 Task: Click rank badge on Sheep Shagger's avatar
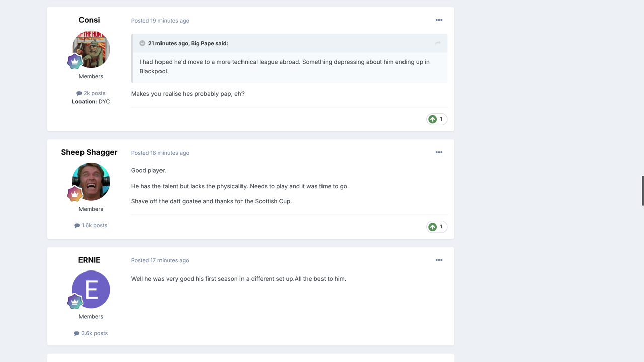[75, 194]
